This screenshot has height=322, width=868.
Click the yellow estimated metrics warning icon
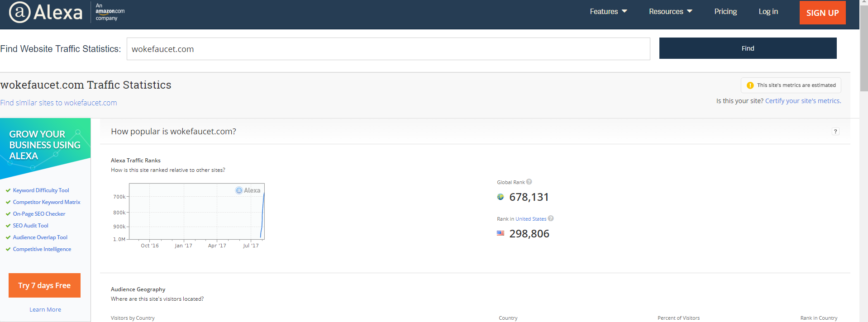point(750,85)
